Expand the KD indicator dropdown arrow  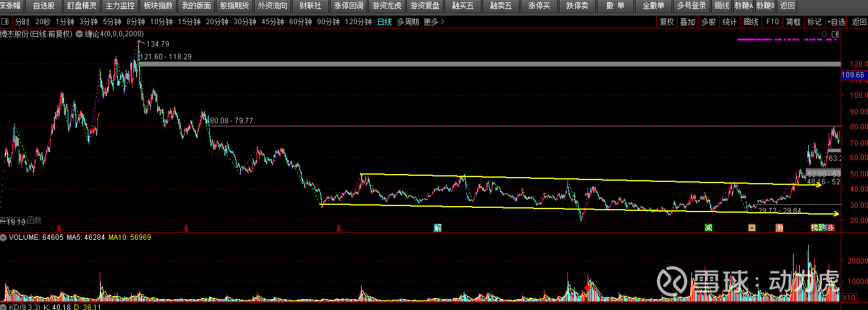coord(4,307)
